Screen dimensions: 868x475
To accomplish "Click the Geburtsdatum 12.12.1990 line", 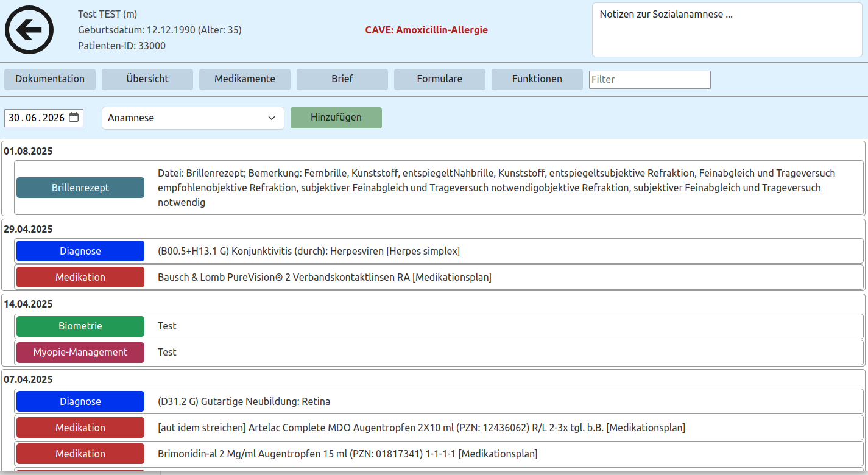I will tap(160, 30).
